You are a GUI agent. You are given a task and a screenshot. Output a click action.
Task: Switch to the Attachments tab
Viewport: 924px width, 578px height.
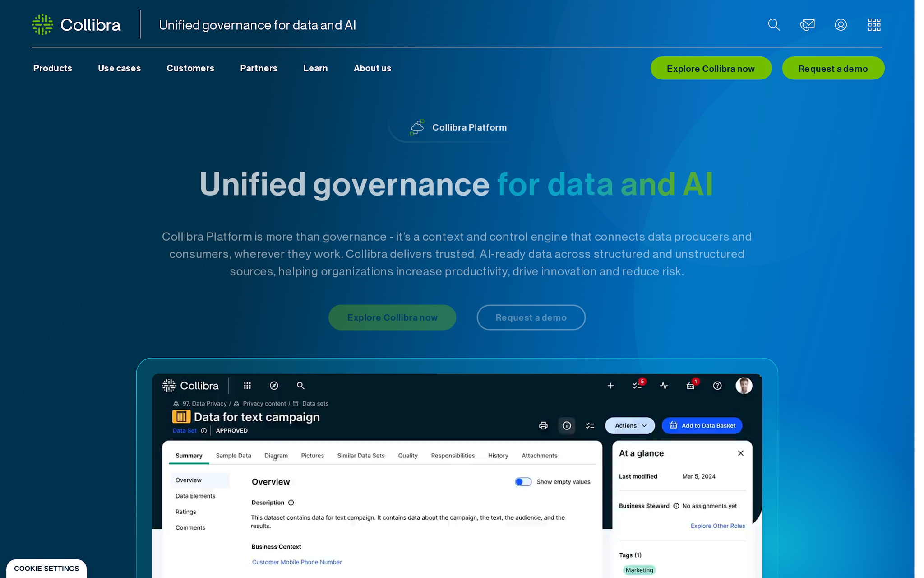(x=540, y=456)
